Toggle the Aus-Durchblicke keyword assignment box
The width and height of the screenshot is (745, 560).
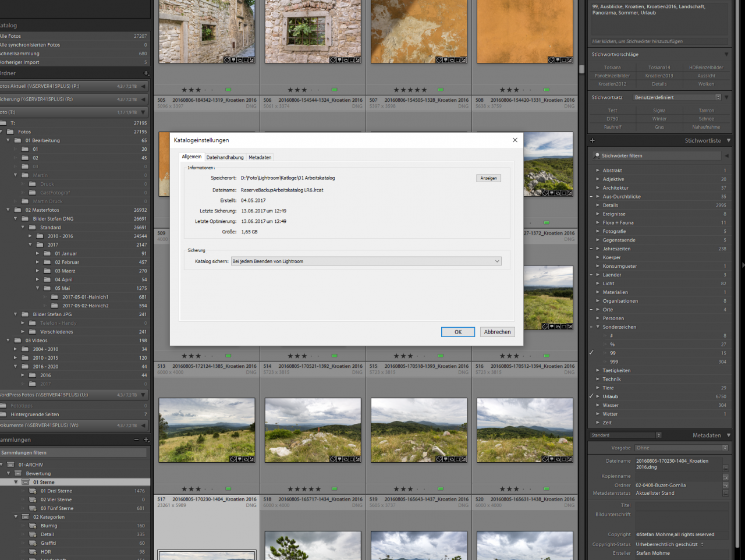pos(591,197)
